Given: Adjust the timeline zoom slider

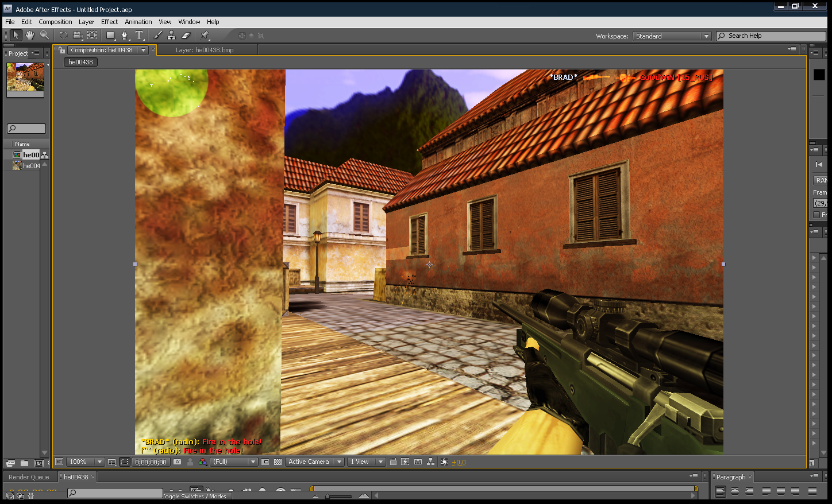Looking at the screenshot, I should click(339, 497).
